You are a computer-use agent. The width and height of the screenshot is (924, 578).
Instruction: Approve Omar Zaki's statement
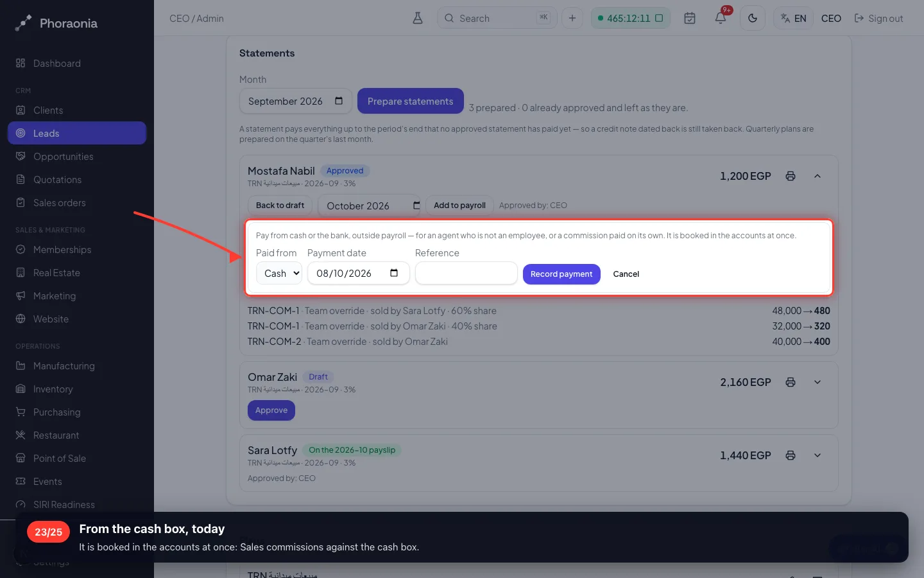click(271, 410)
